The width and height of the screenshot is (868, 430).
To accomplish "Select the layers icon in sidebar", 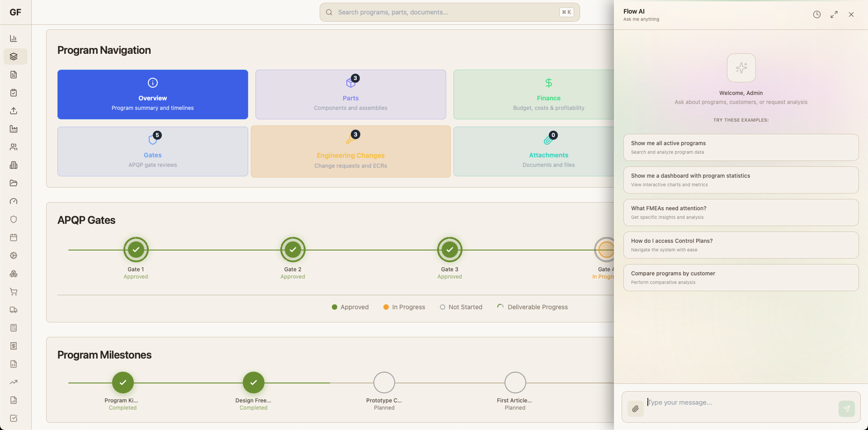I will 14,57.
